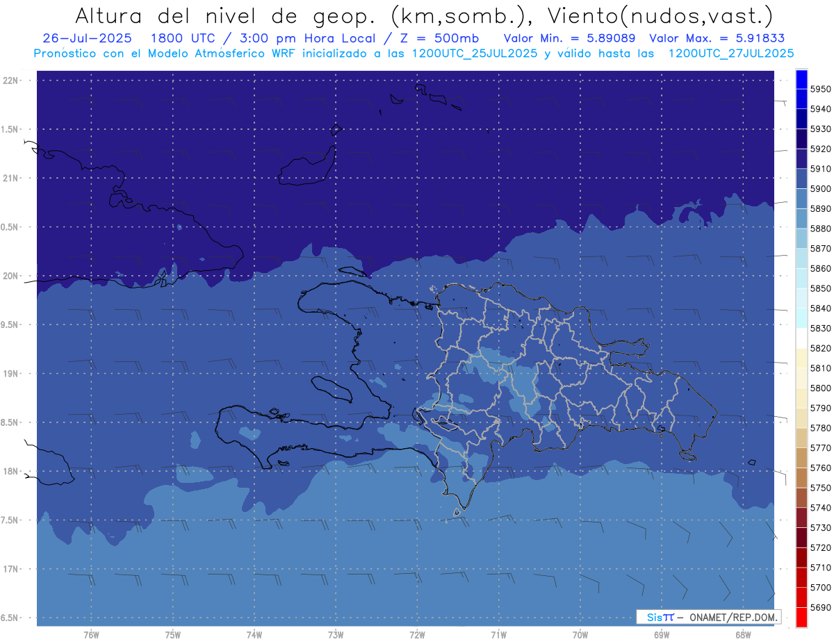Click the brown swatch between 5750 and 5760
Viewport: 834px width, 644px height.
point(801,477)
